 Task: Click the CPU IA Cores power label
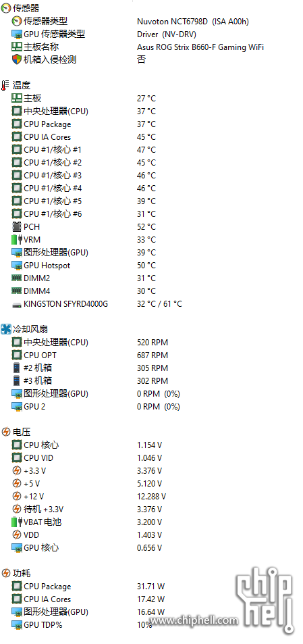(x=47, y=599)
